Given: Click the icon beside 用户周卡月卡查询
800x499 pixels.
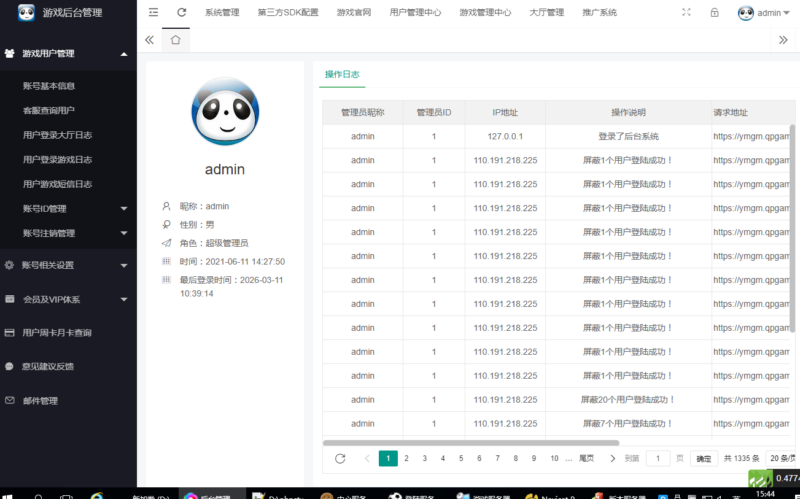Looking at the screenshot, I should 9,333.
